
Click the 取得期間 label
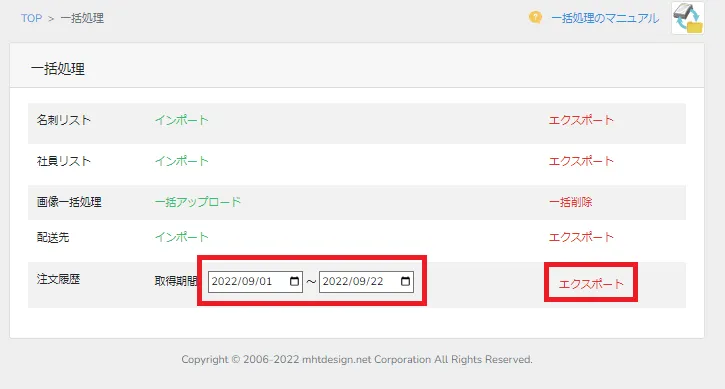pyautogui.click(x=176, y=281)
